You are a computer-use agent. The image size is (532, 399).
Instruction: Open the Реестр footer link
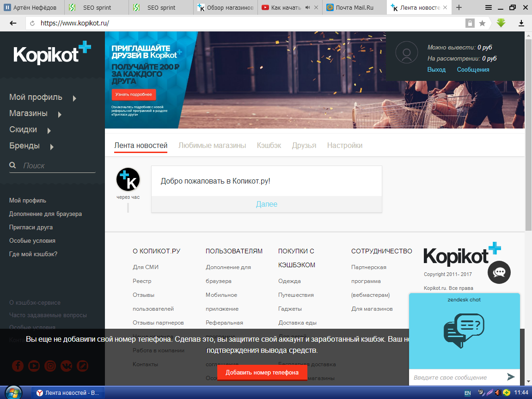142,281
